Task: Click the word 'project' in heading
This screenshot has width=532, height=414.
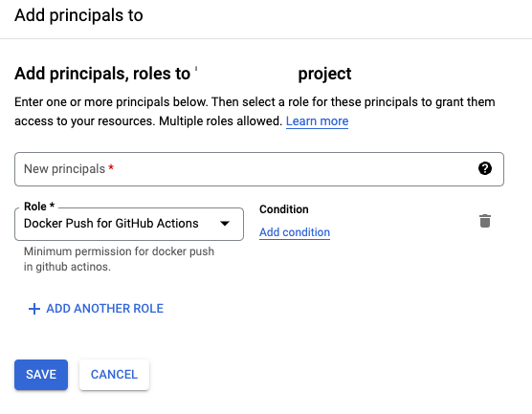Action: 324,75
